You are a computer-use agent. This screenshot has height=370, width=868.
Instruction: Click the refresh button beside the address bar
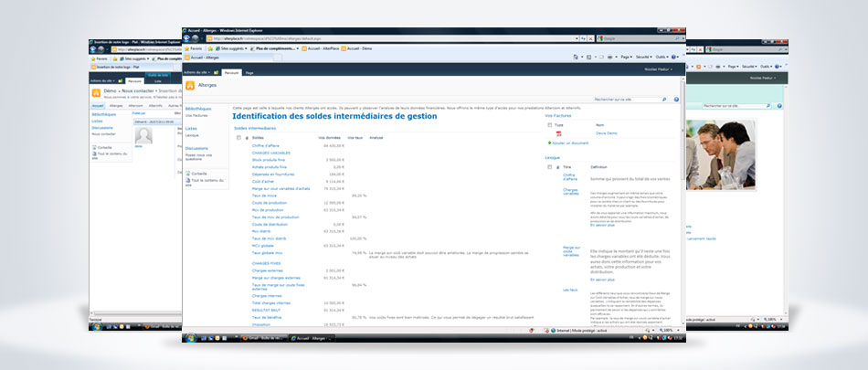tap(583, 38)
